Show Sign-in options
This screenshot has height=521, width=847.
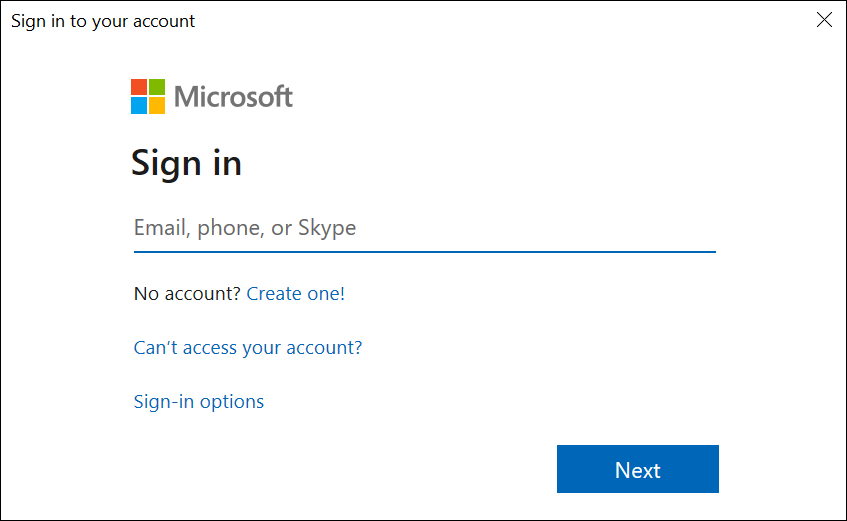(x=199, y=402)
